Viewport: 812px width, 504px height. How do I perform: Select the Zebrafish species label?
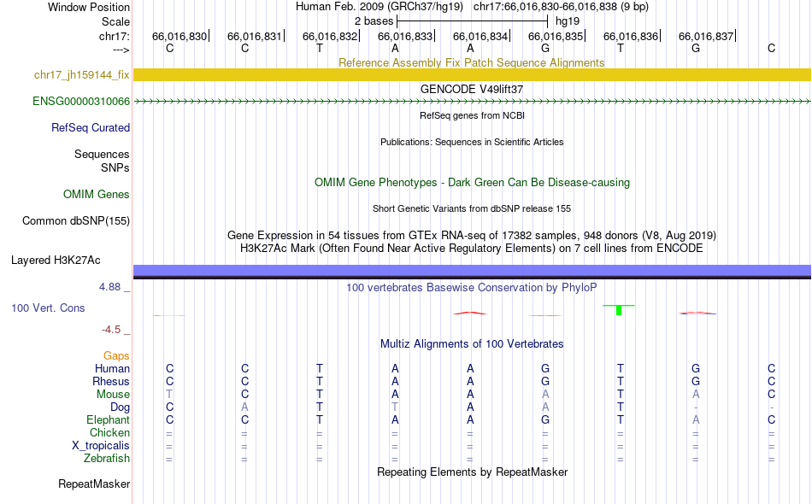click(107, 459)
